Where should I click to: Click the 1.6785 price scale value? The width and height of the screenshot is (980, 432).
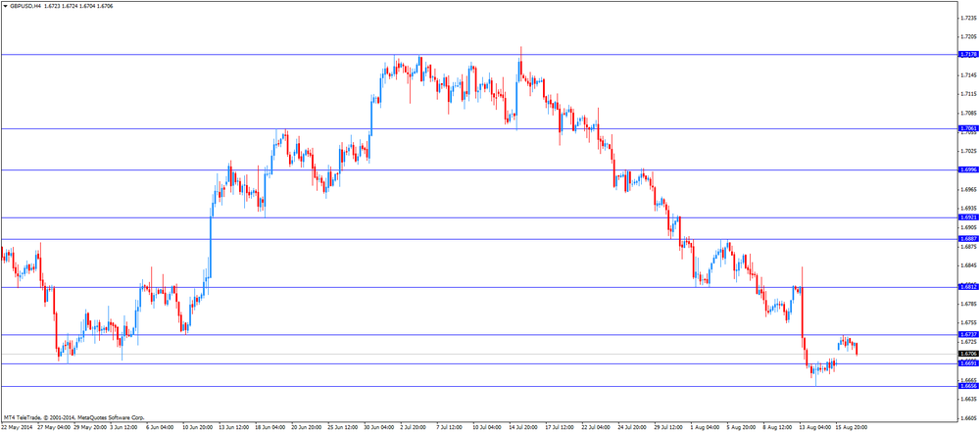(x=967, y=304)
